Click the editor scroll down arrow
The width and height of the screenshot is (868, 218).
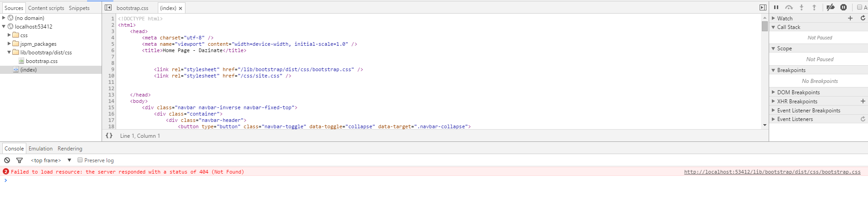pos(765,125)
